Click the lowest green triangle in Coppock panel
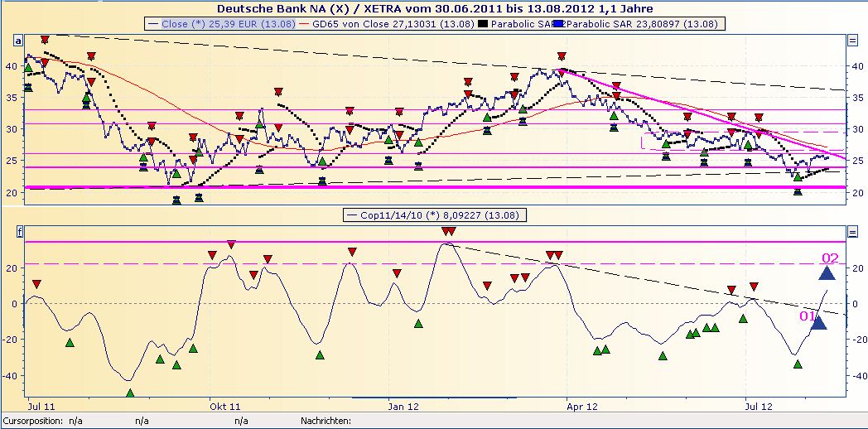The width and height of the screenshot is (868, 429). 130,393
